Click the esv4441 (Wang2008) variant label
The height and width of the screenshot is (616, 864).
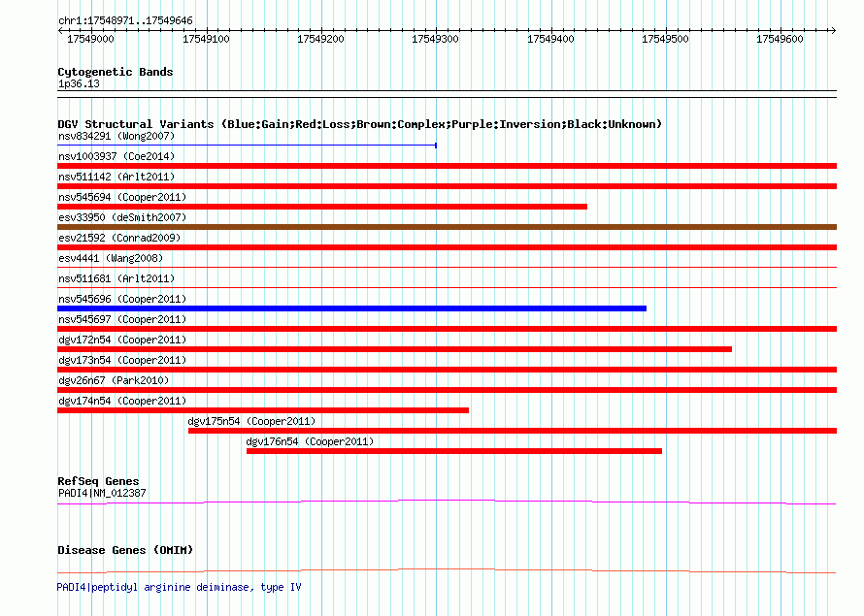[111, 258]
